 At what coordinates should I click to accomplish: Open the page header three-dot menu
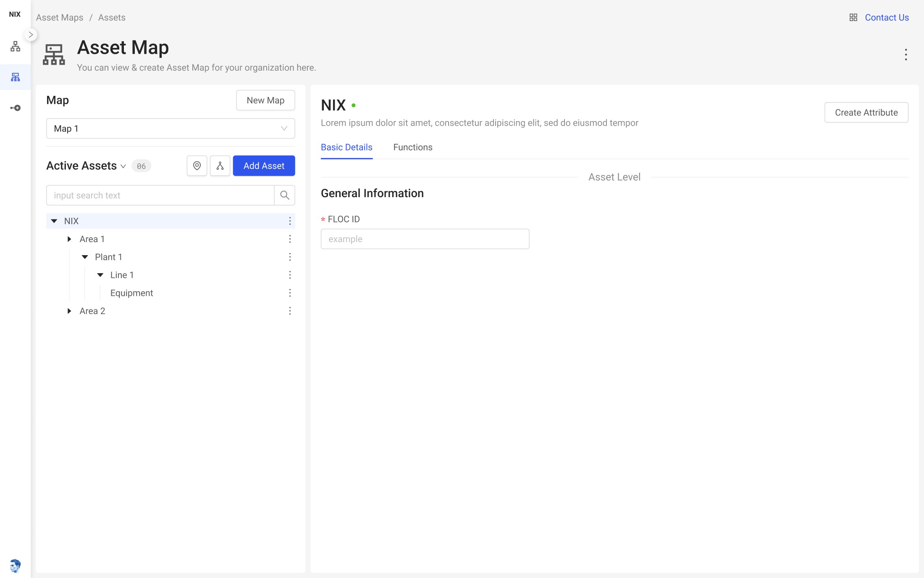(906, 55)
